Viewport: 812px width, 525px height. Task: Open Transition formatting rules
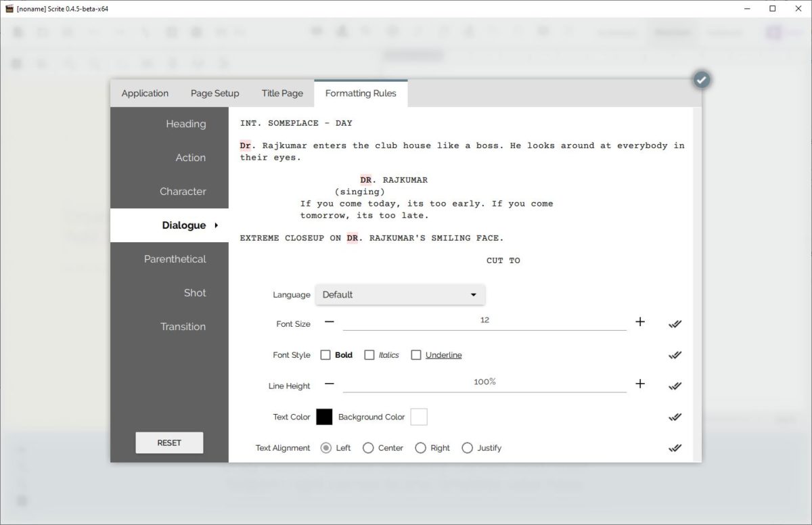[170, 327]
